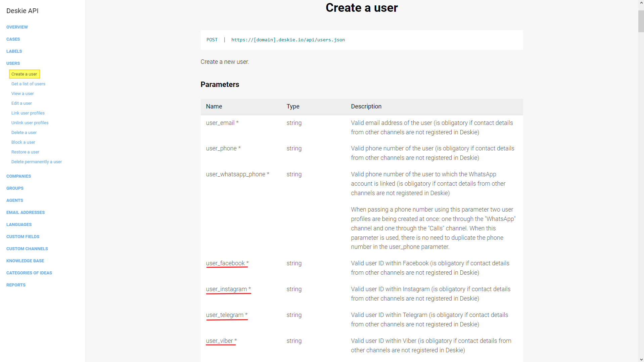Open the REPORTS section

pyautogui.click(x=16, y=285)
